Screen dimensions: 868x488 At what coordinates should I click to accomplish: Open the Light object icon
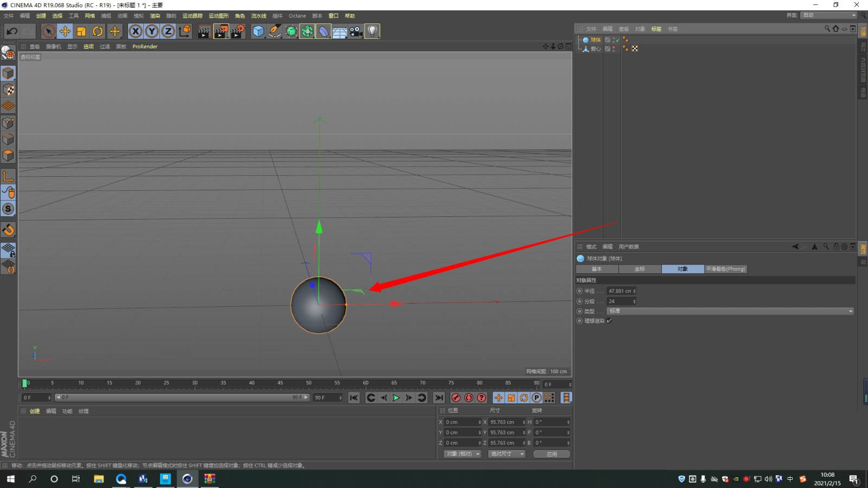(x=372, y=31)
